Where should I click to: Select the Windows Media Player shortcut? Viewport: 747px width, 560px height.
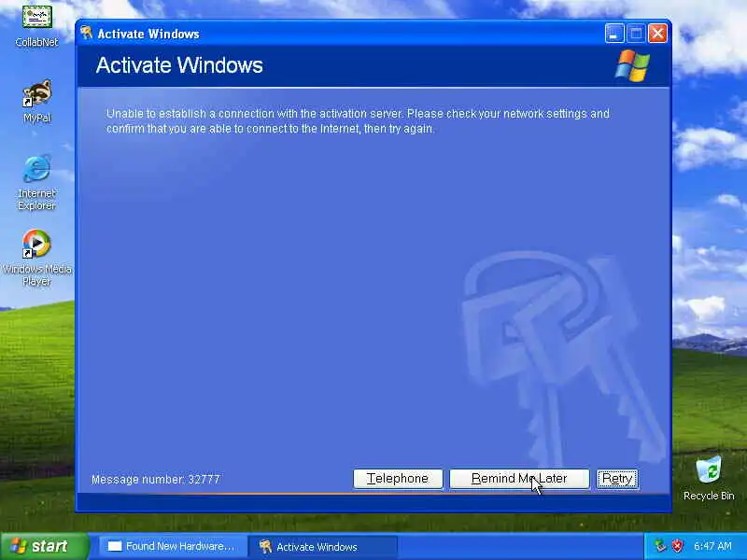[x=36, y=258]
